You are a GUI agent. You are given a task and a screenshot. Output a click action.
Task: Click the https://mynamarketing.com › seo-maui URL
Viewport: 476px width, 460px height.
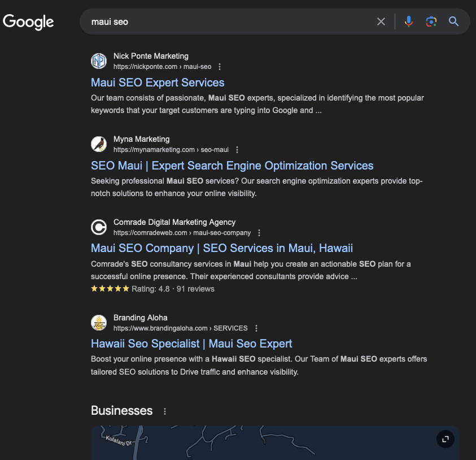(171, 150)
